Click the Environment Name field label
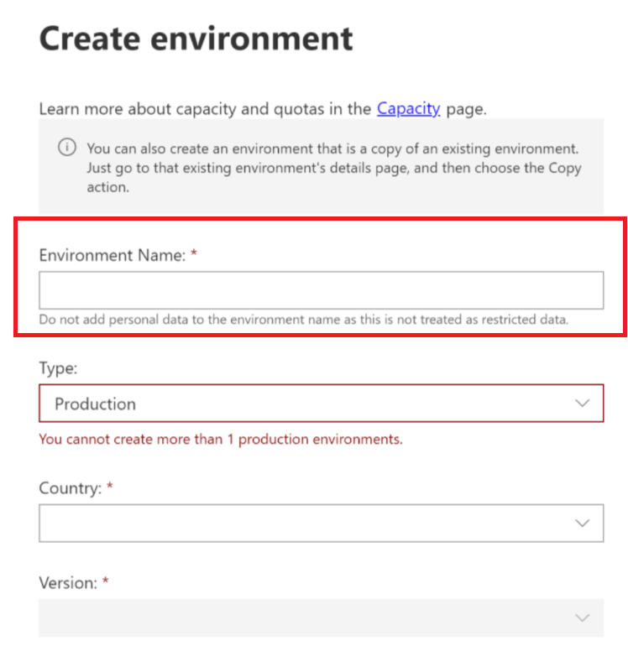Viewport: 628px width, 672px height. pos(112,254)
